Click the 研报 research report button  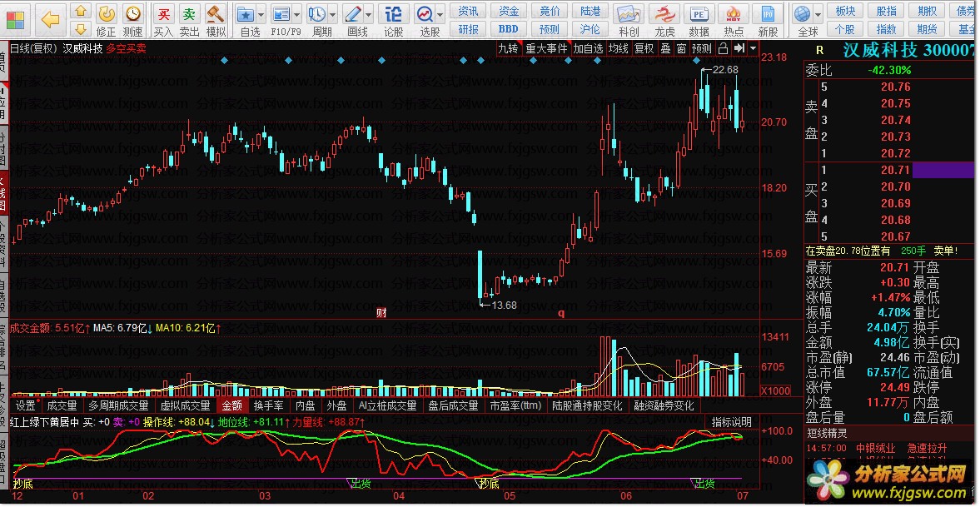tap(468, 29)
